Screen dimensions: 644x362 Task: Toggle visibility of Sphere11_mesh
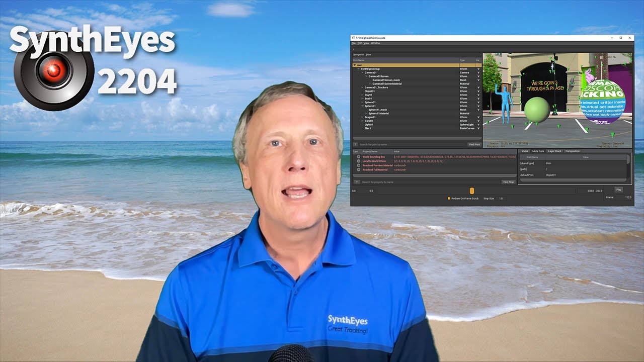pos(478,110)
